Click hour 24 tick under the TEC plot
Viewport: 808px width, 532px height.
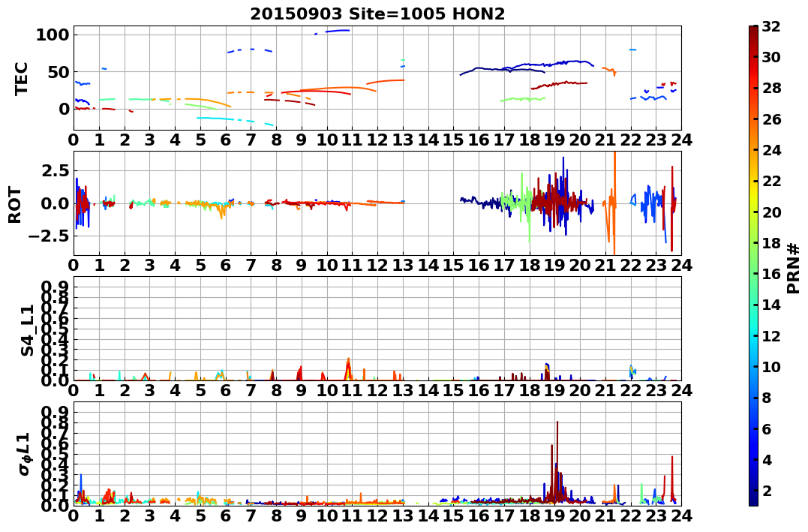tap(681, 140)
